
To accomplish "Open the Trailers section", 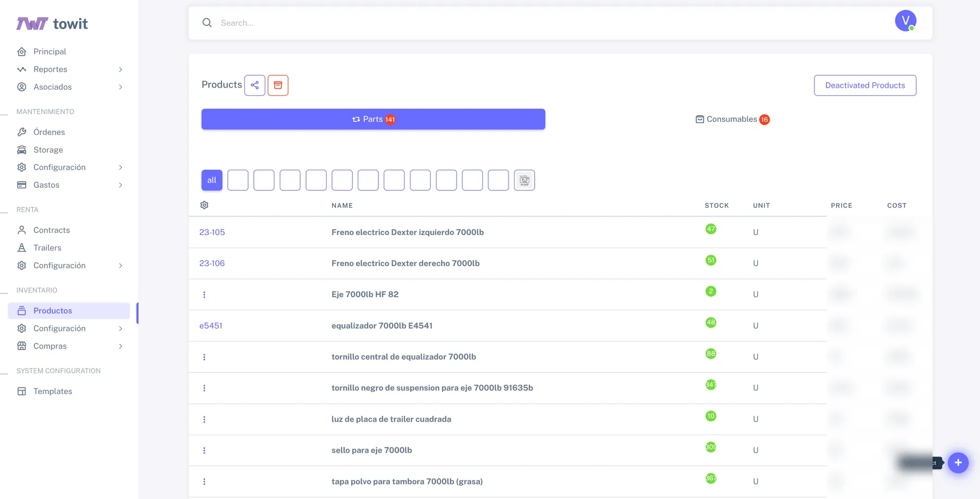I will (47, 248).
